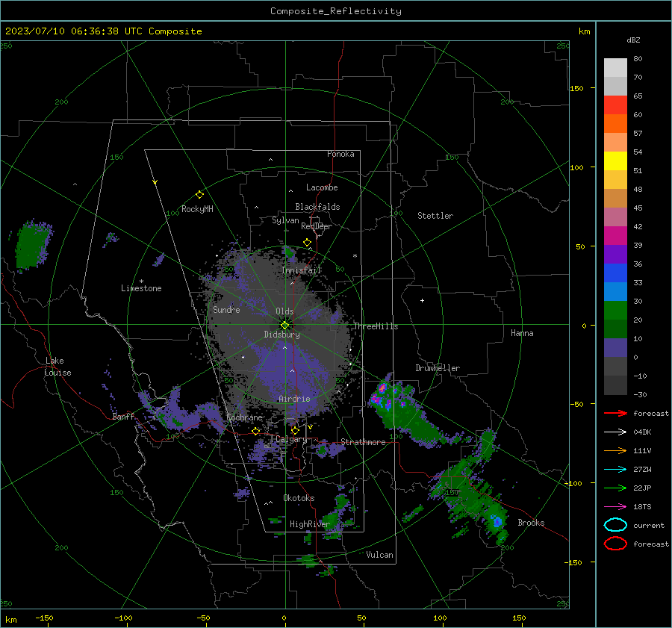The height and width of the screenshot is (628, 672).
Task: Pick the indigo 10 dBZ swatch
Action: [x=615, y=347]
